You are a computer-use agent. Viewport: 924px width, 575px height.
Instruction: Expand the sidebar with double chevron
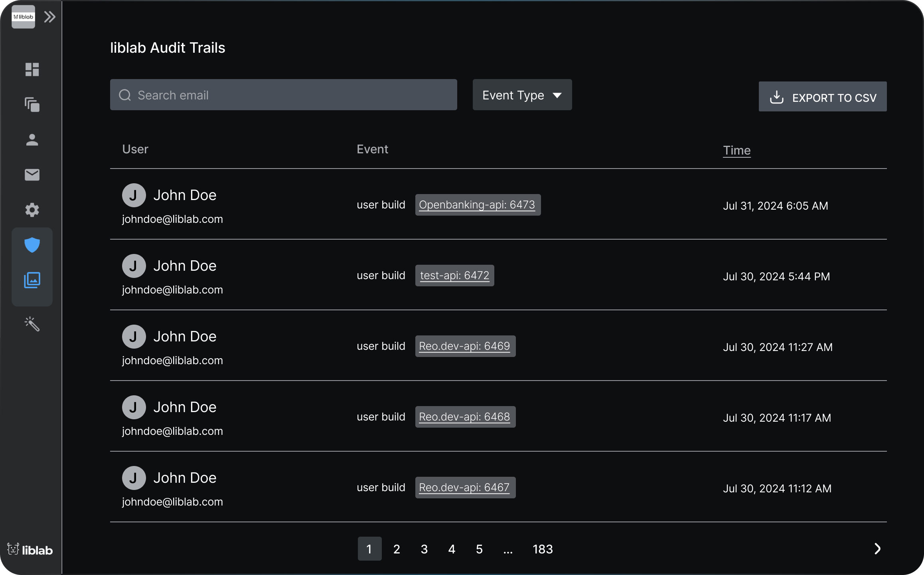pyautogui.click(x=50, y=17)
